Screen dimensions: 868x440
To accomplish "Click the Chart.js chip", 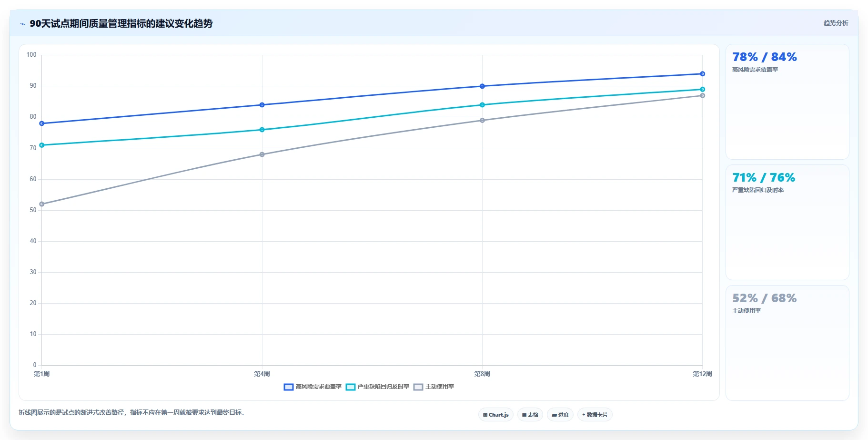I will 495,415.
